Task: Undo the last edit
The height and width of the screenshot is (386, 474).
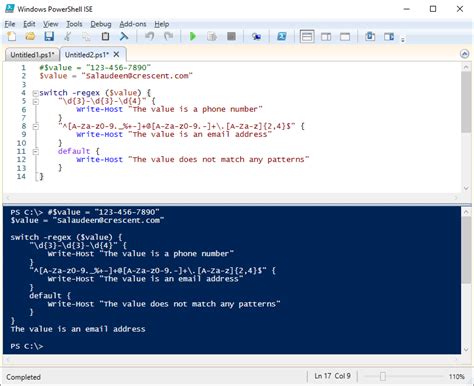Action: [149, 36]
